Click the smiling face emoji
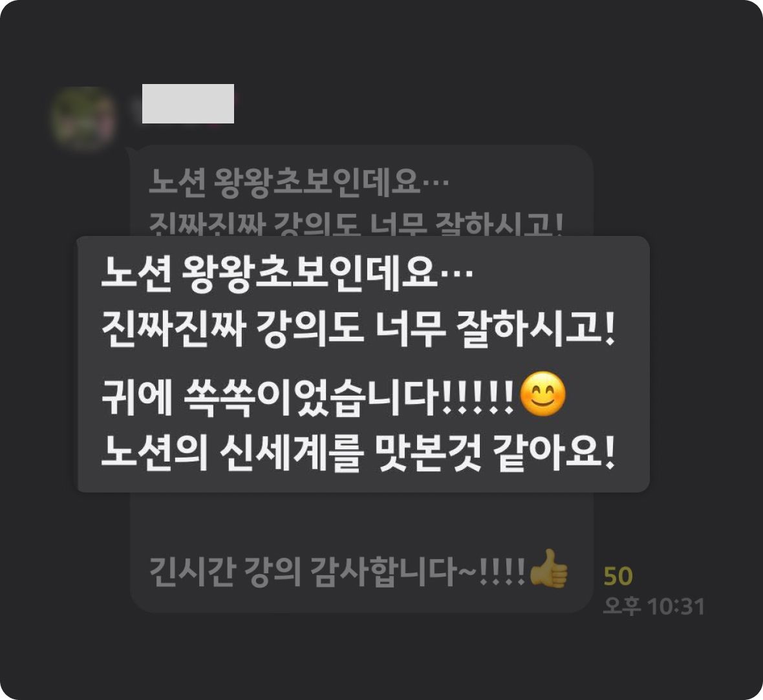 point(543,394)
